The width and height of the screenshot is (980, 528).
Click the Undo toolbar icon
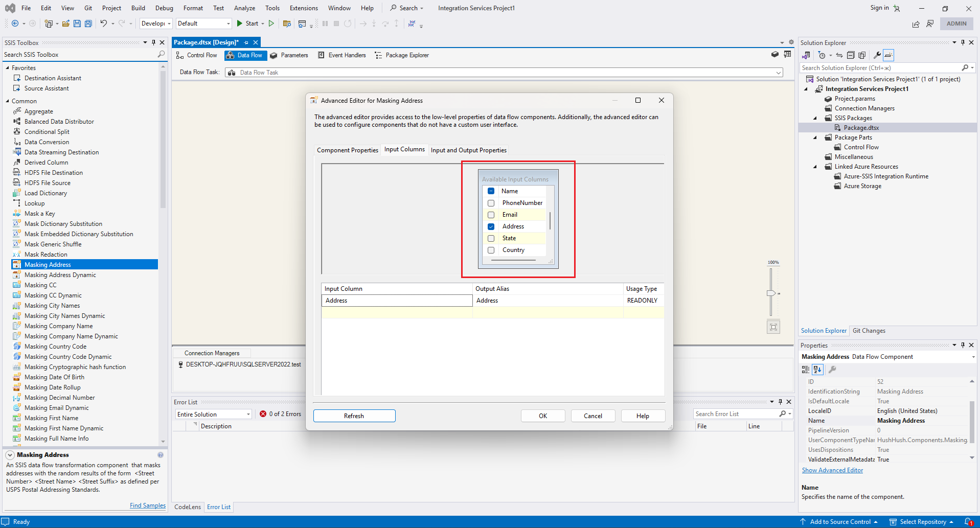pos(104,24)
